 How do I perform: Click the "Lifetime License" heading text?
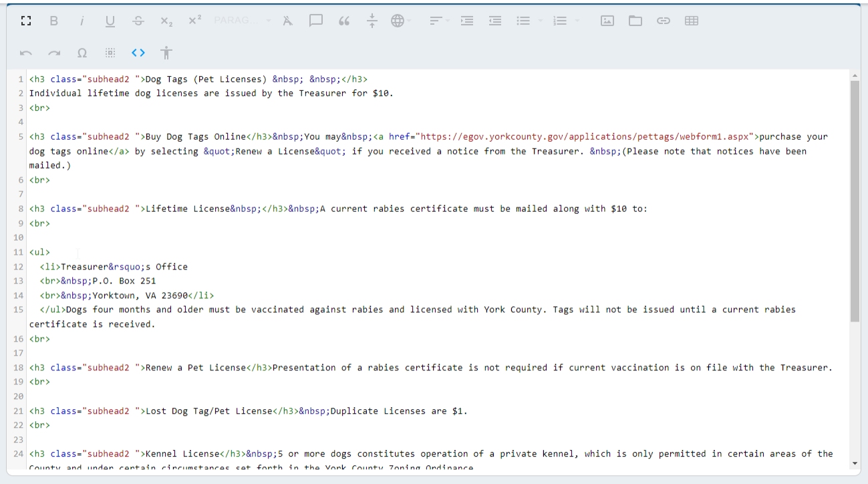click(x=188, y=209)
